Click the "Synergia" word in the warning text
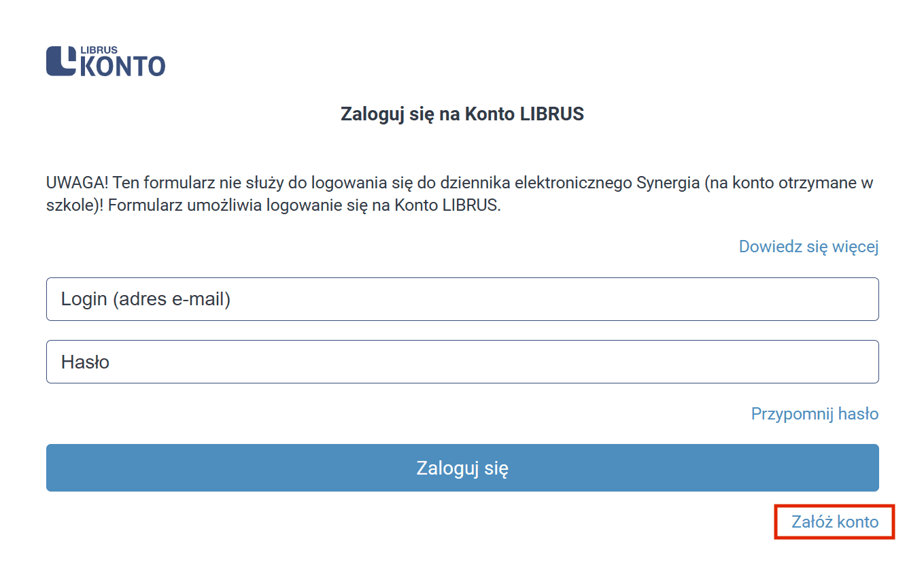This screenshot has width=924, height=565. pyautogui.click(x=668, y=184)
